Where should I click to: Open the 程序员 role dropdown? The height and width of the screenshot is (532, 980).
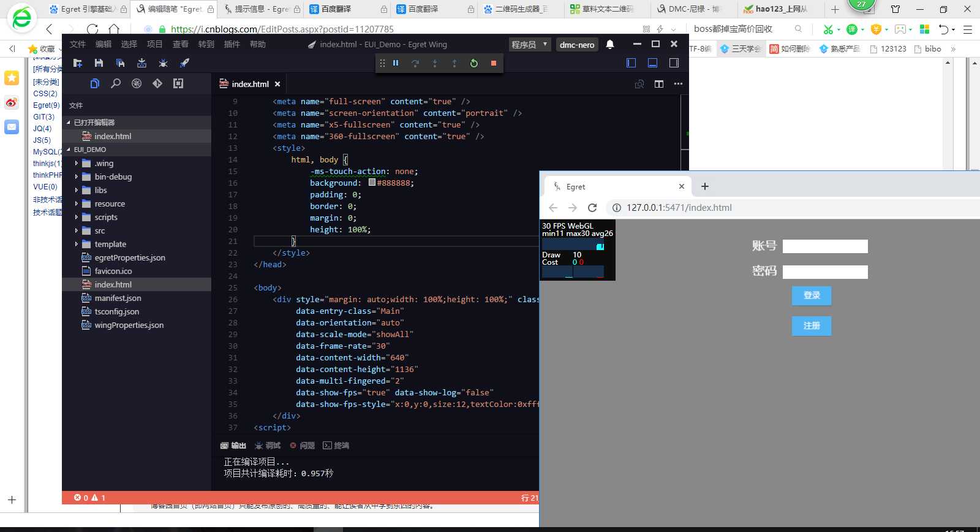point(530,44)
